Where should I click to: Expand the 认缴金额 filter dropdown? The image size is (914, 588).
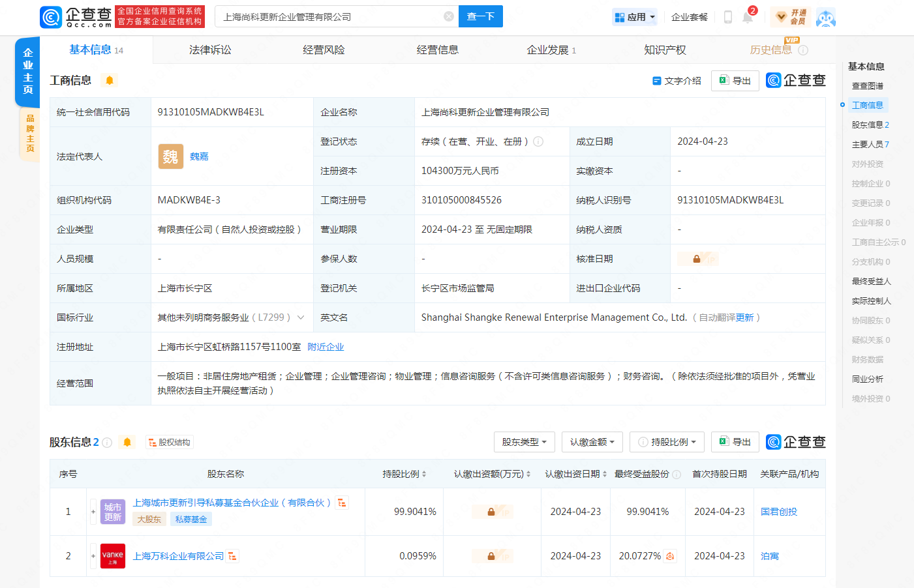592,442
